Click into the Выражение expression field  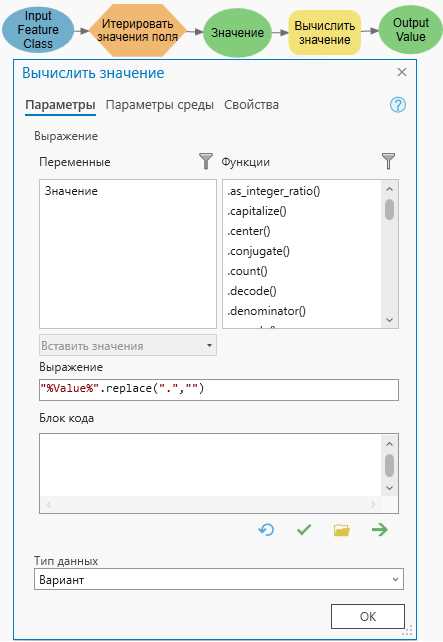[219, 389]
